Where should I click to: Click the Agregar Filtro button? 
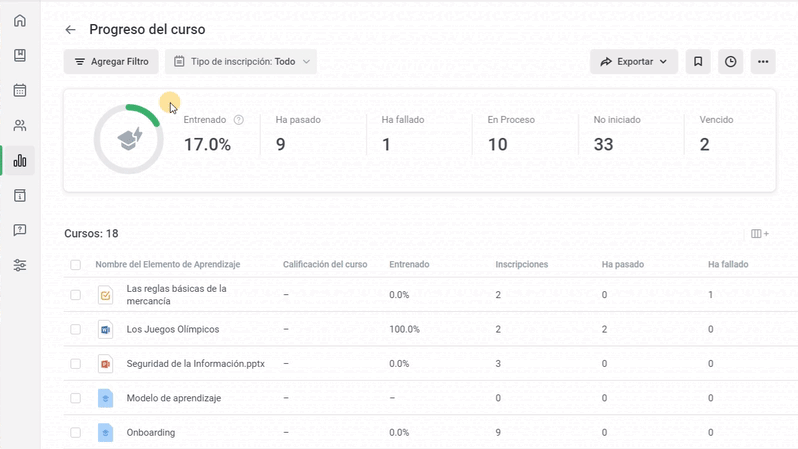click(111, 62)
